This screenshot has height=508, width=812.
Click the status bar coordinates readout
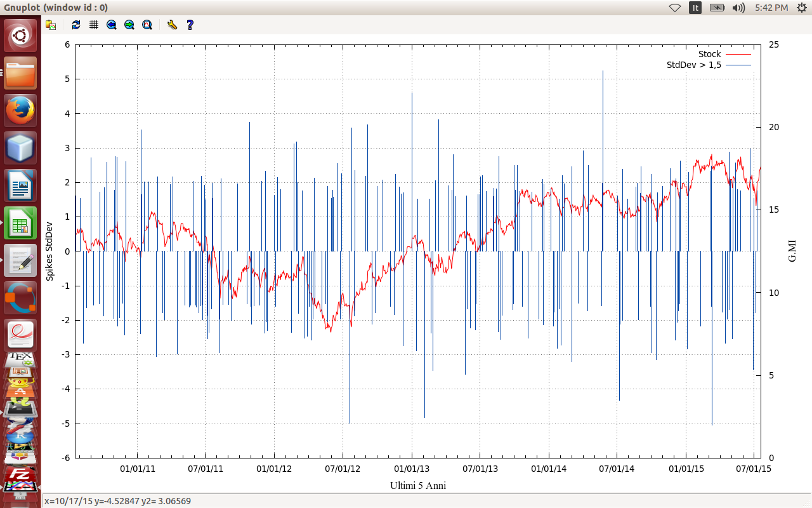pyautogui.click(x=117, y=501)
